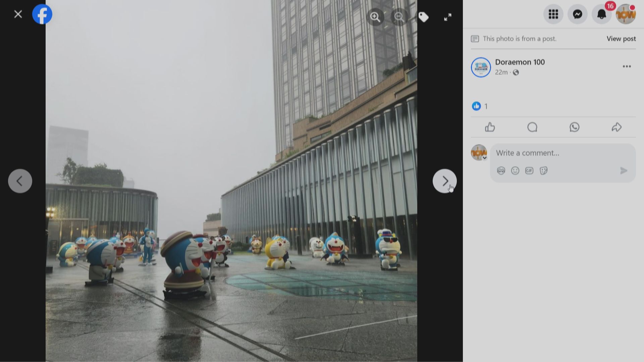Go to the previous photo
The image size is (644, 362).
(x=20, y=181)
